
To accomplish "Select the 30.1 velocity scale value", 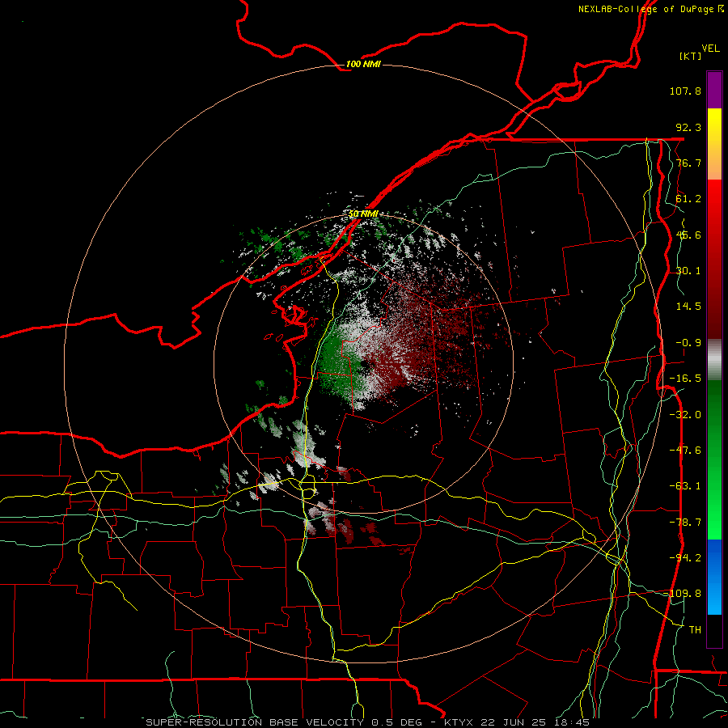I will coord(688,271).
